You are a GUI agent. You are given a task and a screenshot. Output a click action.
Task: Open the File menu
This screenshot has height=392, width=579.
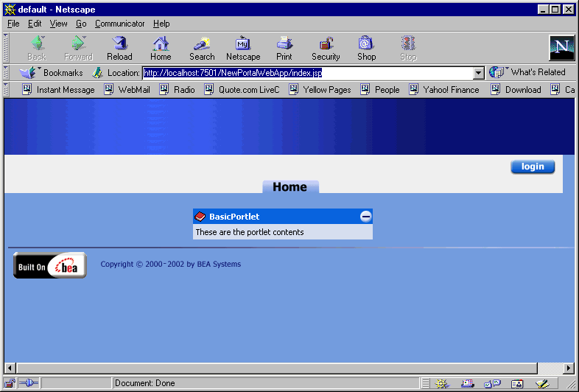tap(13, 24)
